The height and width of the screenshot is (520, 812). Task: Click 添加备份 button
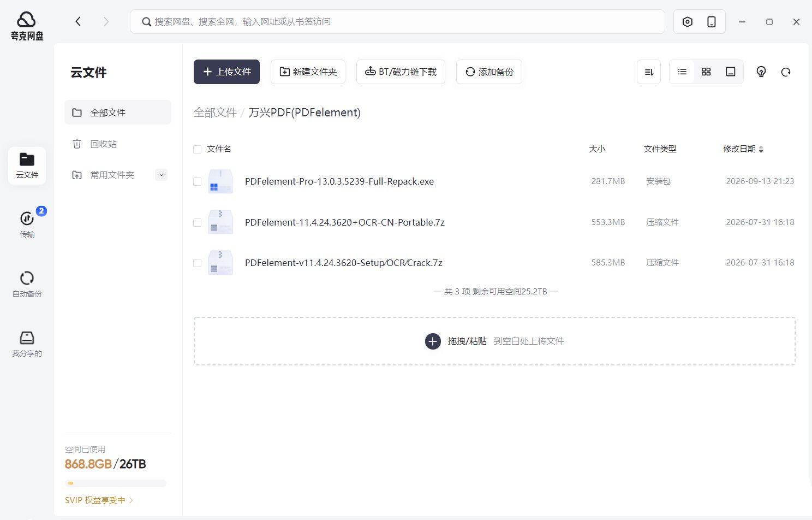coord(489,72)
